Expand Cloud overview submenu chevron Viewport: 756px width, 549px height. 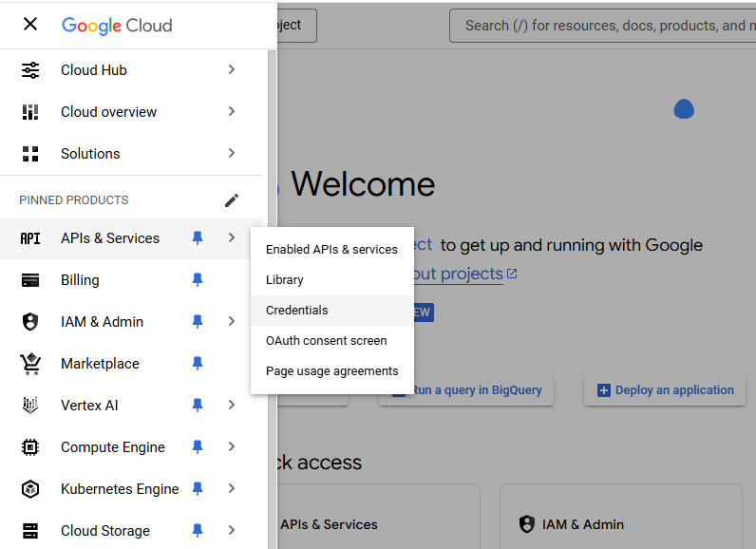[x=232, y=111]
